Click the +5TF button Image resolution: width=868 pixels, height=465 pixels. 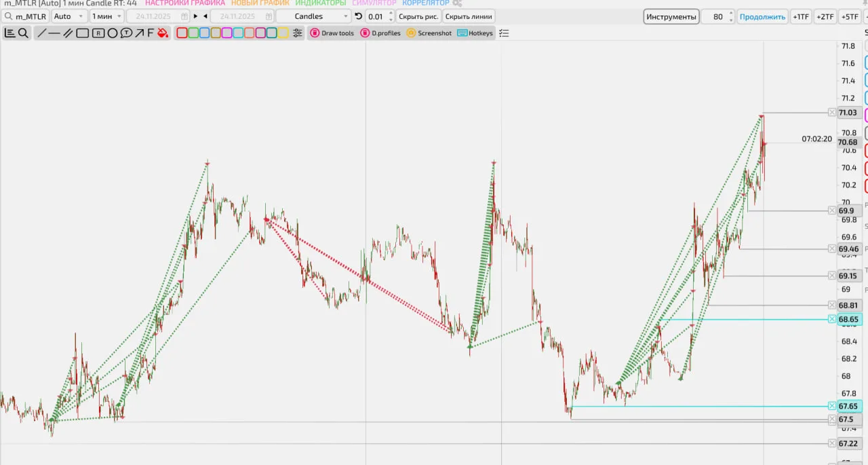(849, 16)
